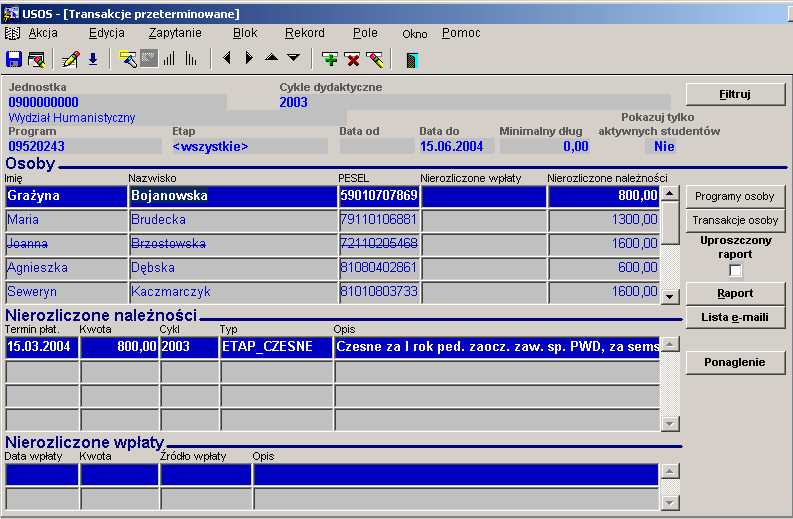793x519 pixels.
Task: Click the Nierozliczone wpłaty scroll down arrow
Action: 670,502
